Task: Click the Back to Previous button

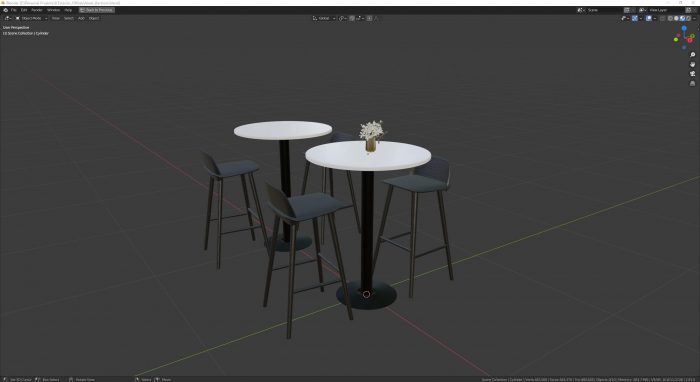Action: (96, 10)
